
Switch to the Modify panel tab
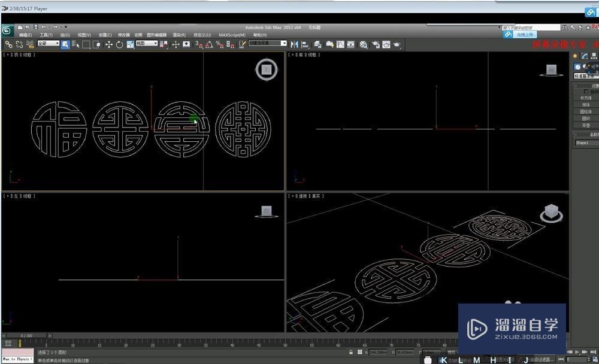pyautogui.click(x=585, y=56)
